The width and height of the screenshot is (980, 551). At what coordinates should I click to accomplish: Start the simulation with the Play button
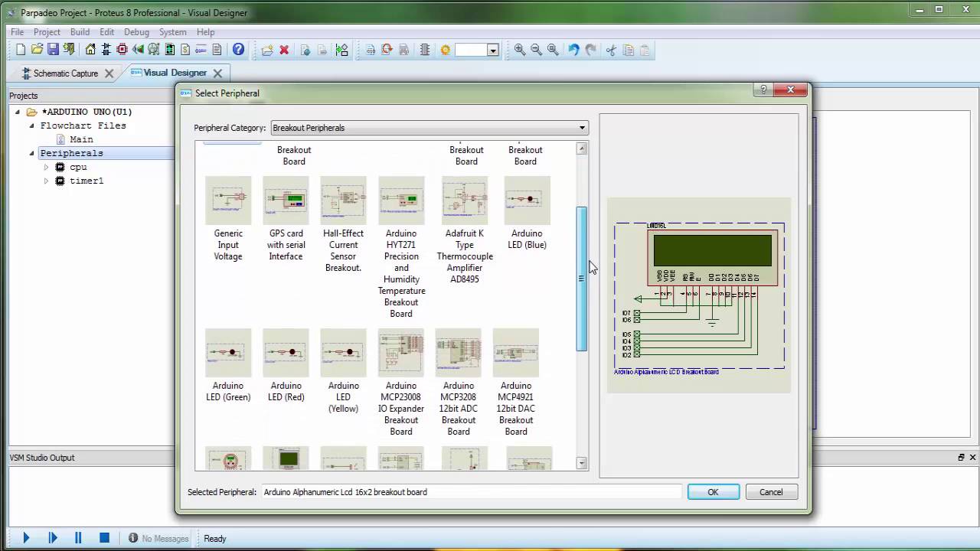(26, 538)
